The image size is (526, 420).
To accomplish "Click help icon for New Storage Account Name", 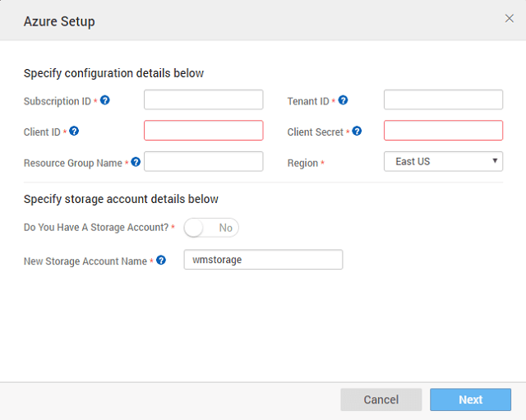I will pos(161,261).
